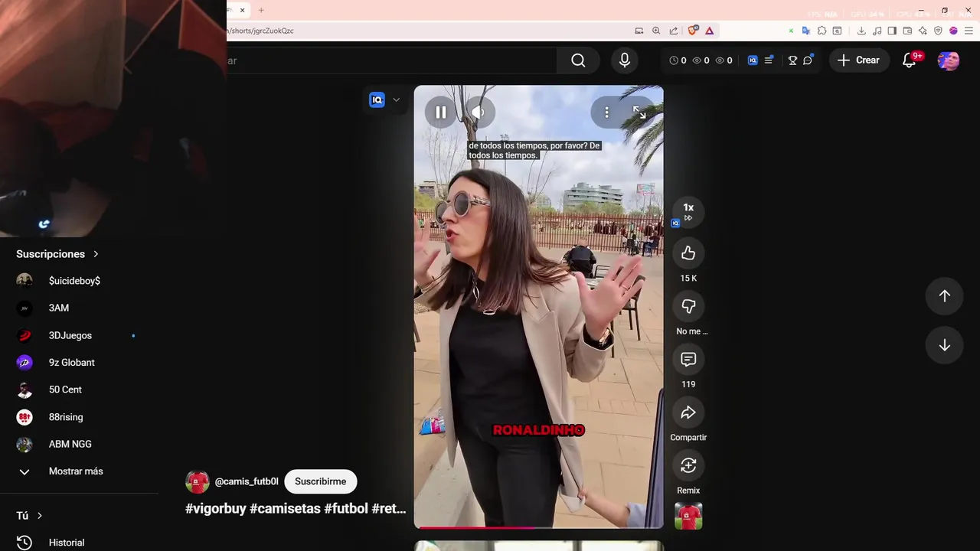Image resolution: width=980 pixels, height=551 pixels.
Task: Dislike this Short with thumbs down
Action: coord(688,306)
